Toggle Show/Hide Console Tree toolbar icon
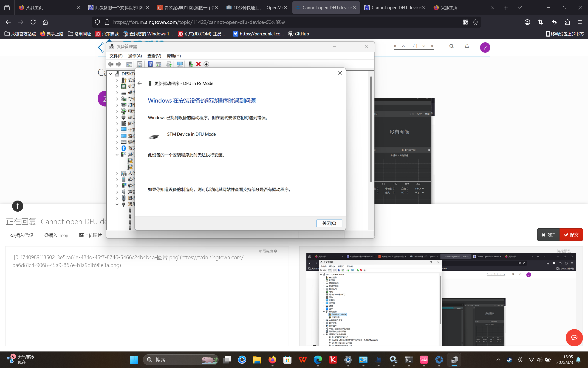588x368 pixels. 129,64
